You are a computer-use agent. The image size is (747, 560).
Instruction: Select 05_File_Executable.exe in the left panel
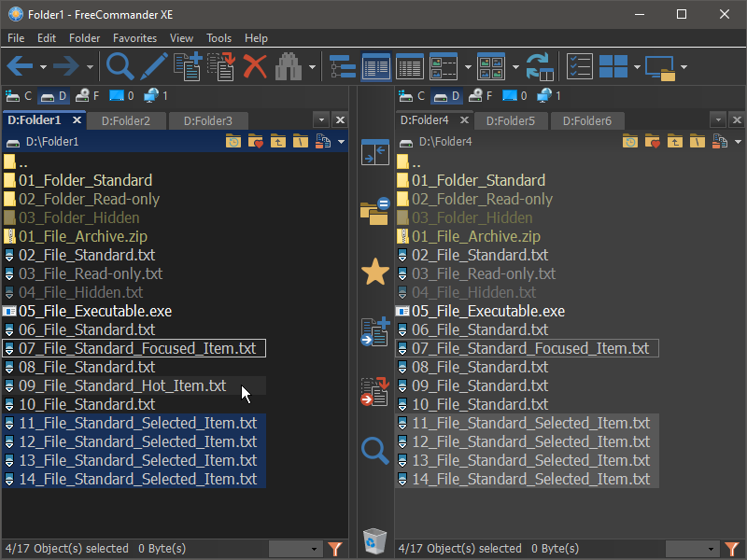[x=94, y=311]
